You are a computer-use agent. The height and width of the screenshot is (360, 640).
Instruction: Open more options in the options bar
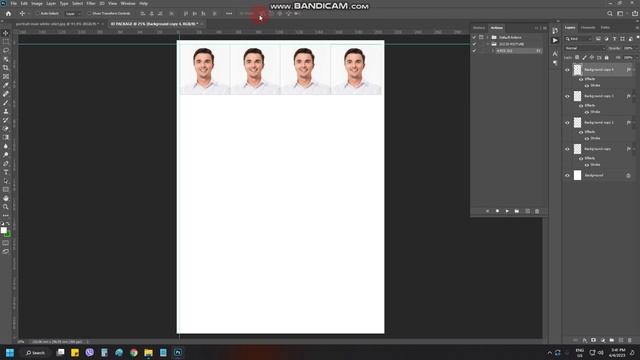229,13
